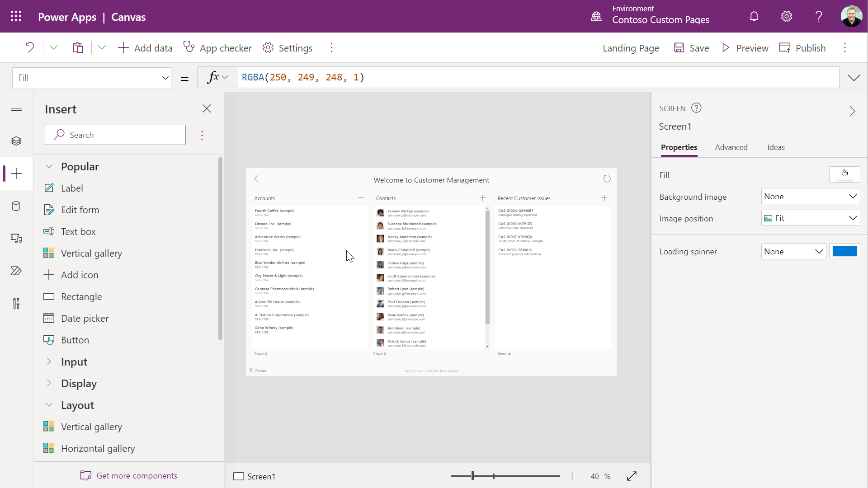Toggle the Screen1 checkbox in status bar
This screenshot has width=868, height=488.
click(x=238, y=476)
